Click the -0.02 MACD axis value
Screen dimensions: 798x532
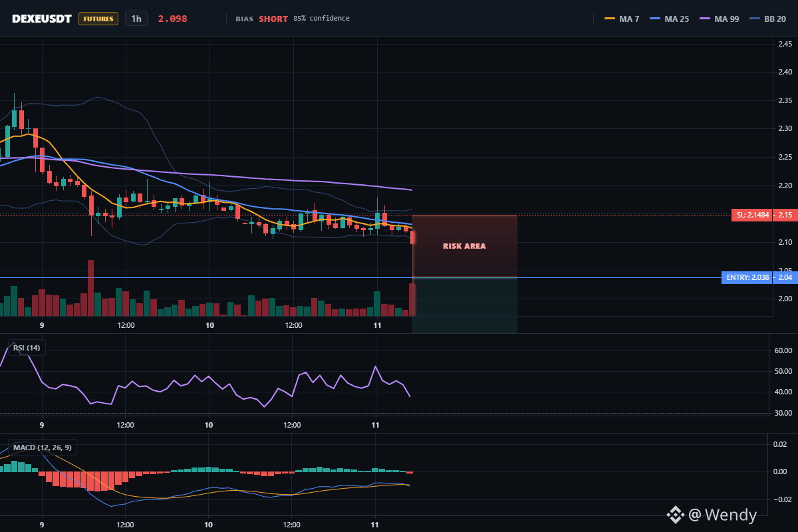tap(784, 499)
